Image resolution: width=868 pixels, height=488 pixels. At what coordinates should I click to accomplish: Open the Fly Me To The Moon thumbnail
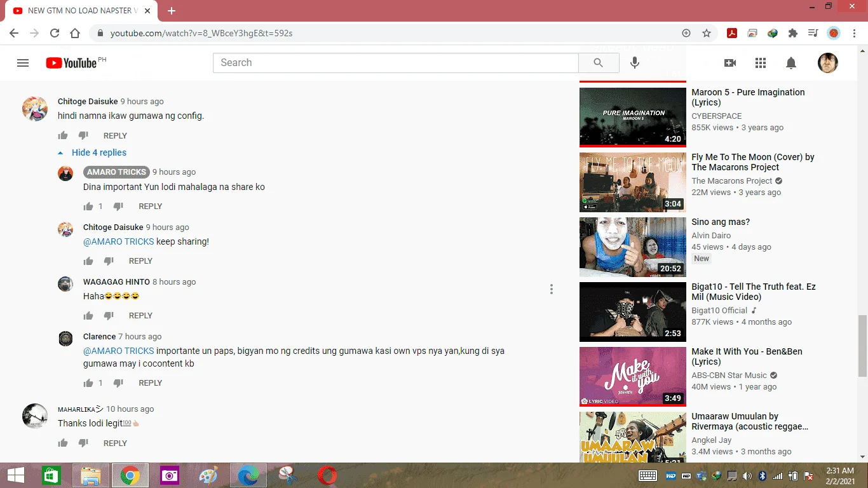click(x=633, y=182)
